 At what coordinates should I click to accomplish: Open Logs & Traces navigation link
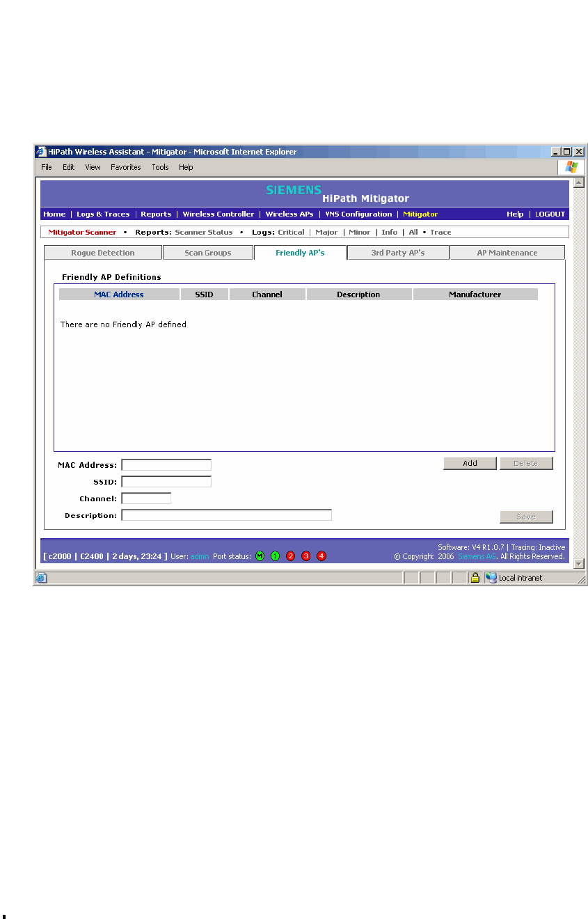[103, 214]
